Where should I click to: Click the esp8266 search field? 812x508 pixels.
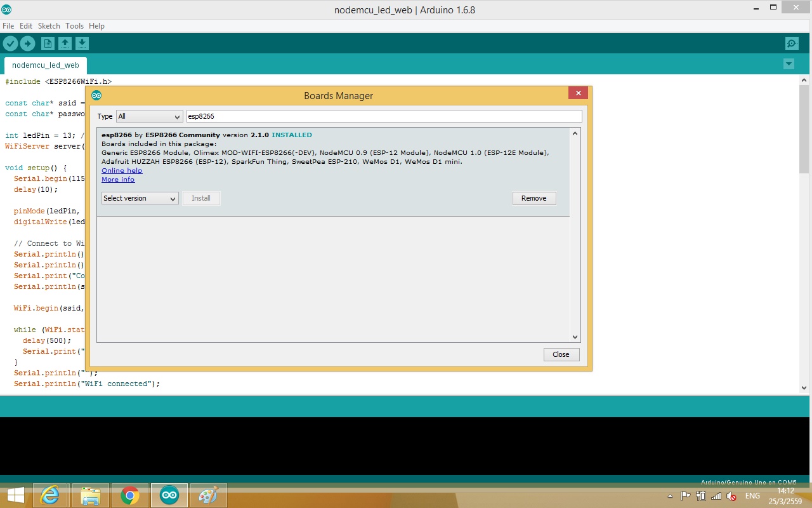[x=384, y=116]
